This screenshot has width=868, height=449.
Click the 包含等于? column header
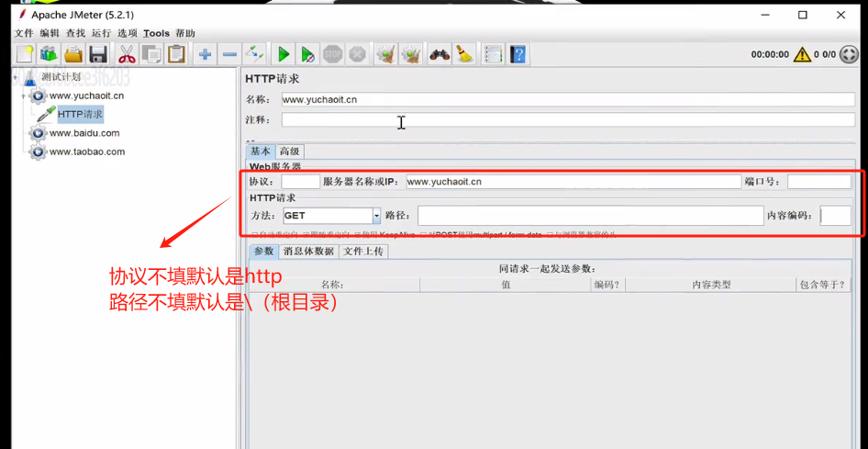pyautogui.click(x=823, y=285)
